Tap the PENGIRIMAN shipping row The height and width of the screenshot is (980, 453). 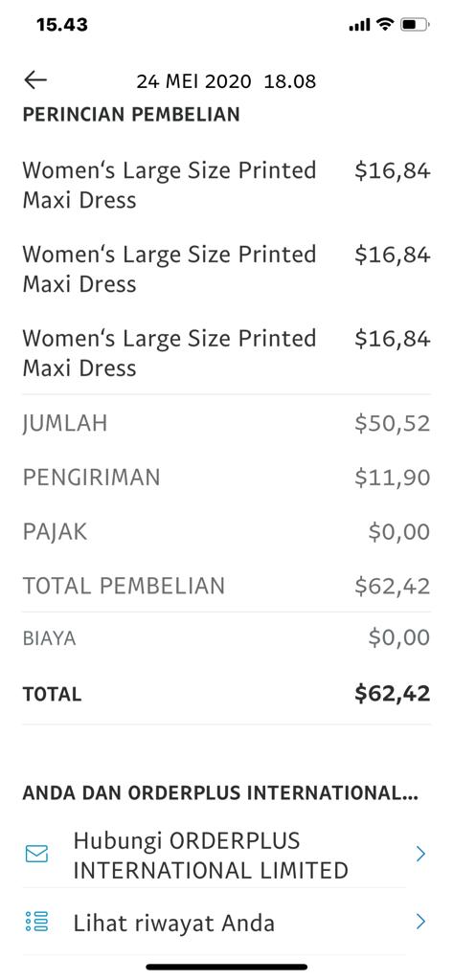tap(226, 478)
